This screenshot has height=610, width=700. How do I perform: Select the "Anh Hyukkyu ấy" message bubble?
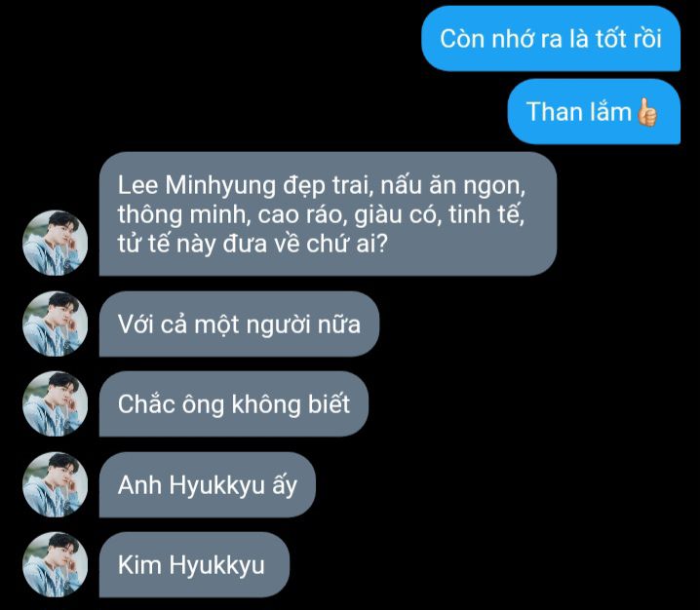tap(207, 484)
